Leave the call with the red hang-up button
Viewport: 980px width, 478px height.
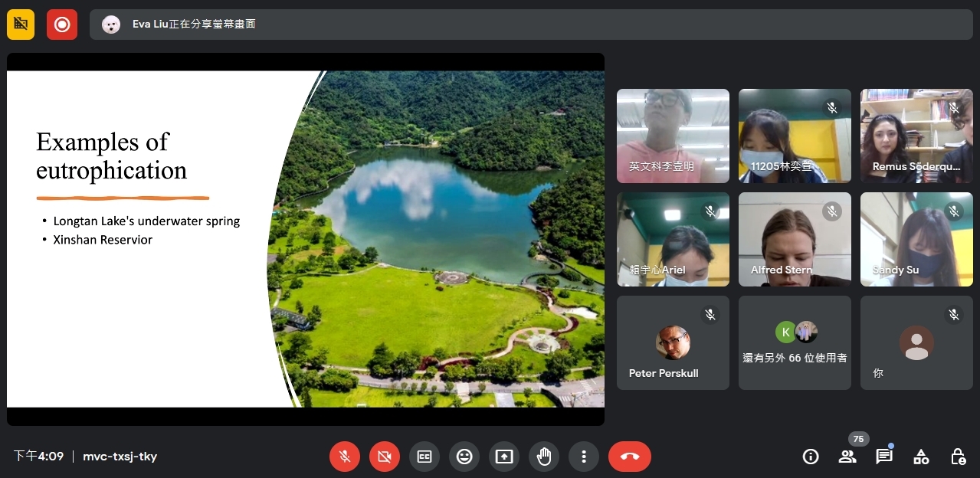coord(630,457)
